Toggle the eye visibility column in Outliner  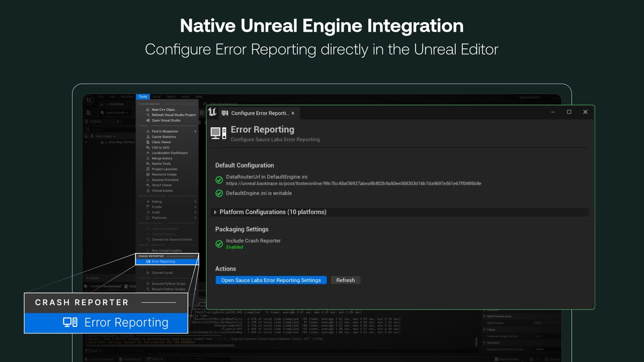(86, 136)
